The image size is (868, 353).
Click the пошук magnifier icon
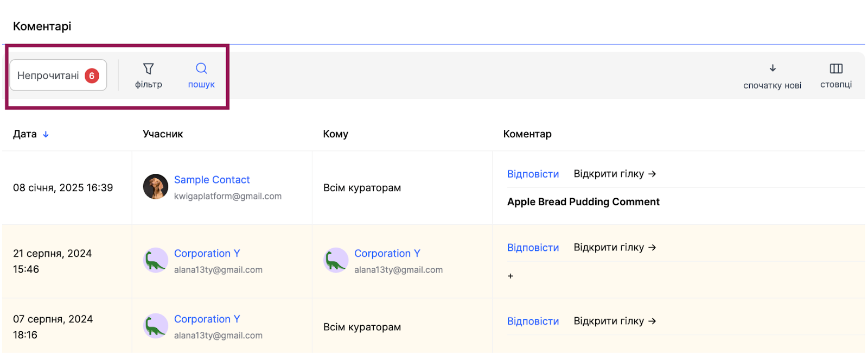point(201,69)
